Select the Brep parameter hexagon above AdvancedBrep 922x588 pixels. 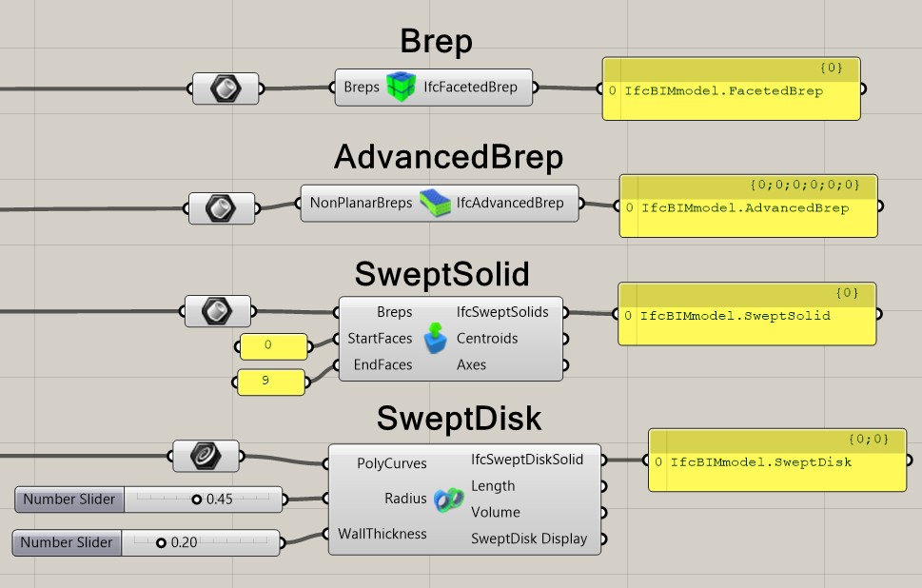226,89
